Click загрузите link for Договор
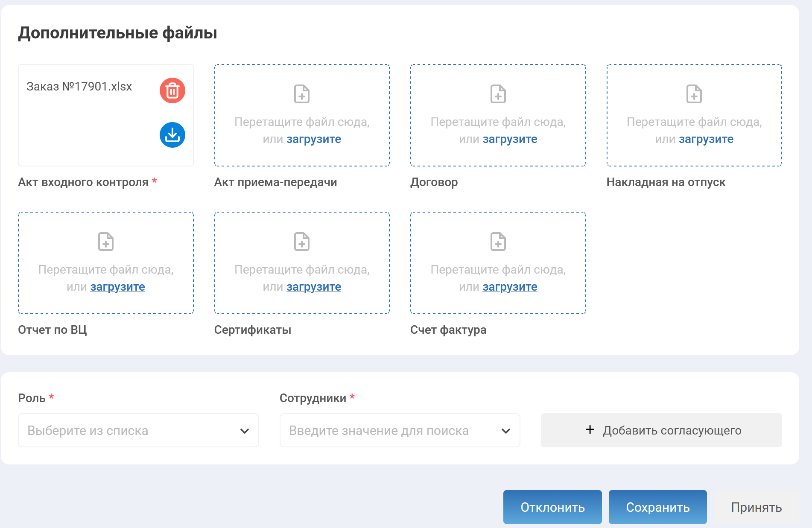 (510, 139)
